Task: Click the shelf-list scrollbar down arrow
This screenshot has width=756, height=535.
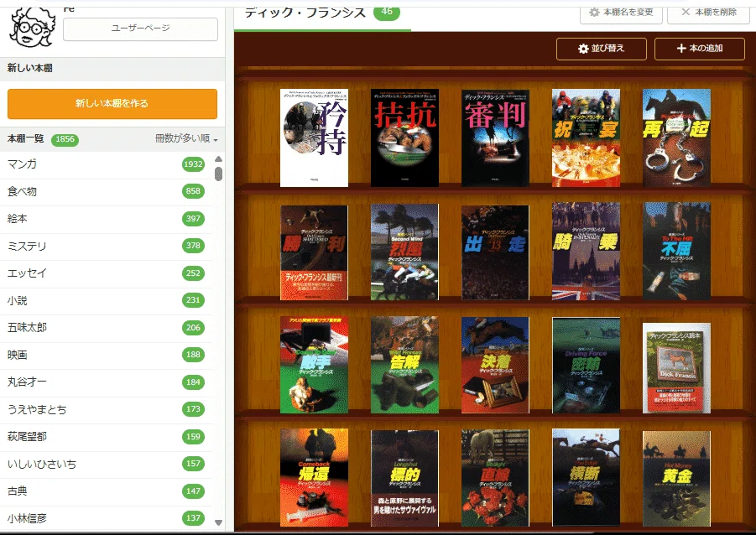Action: 218,522
